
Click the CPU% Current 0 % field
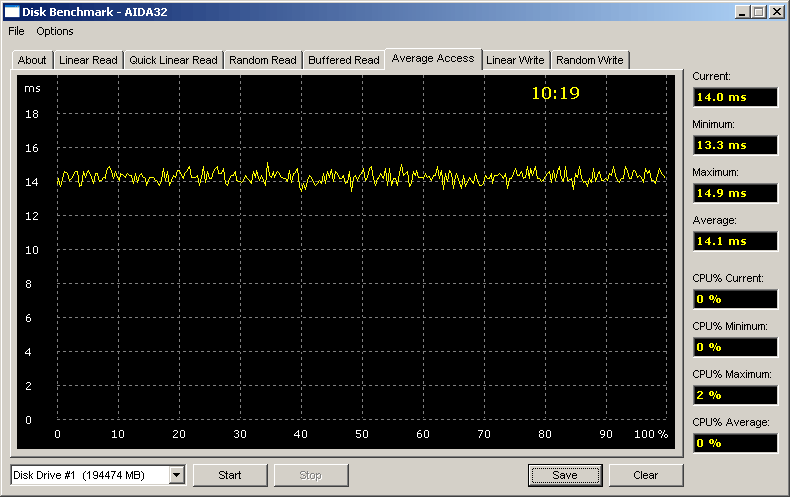(735, 299)
